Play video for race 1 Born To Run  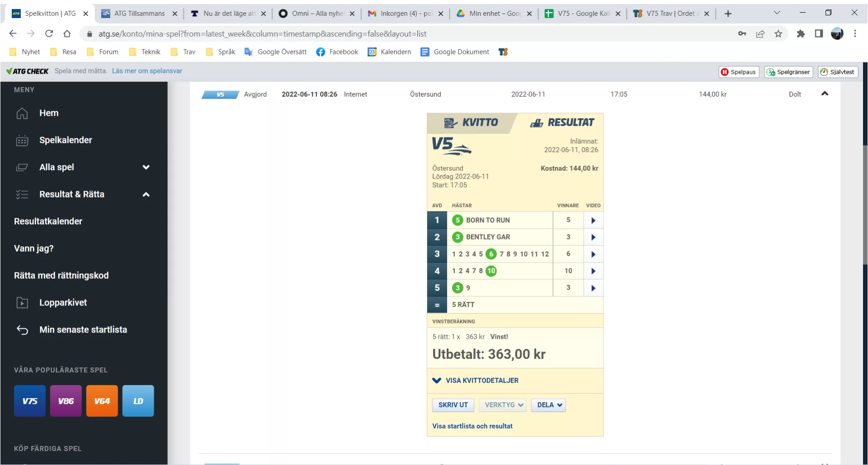click(593, 221)
